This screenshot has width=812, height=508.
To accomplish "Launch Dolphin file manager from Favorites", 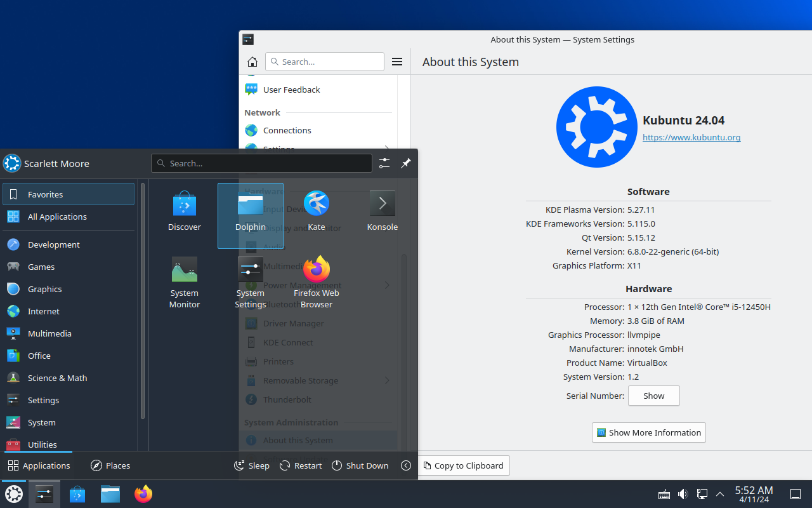I will pos(251,216).
